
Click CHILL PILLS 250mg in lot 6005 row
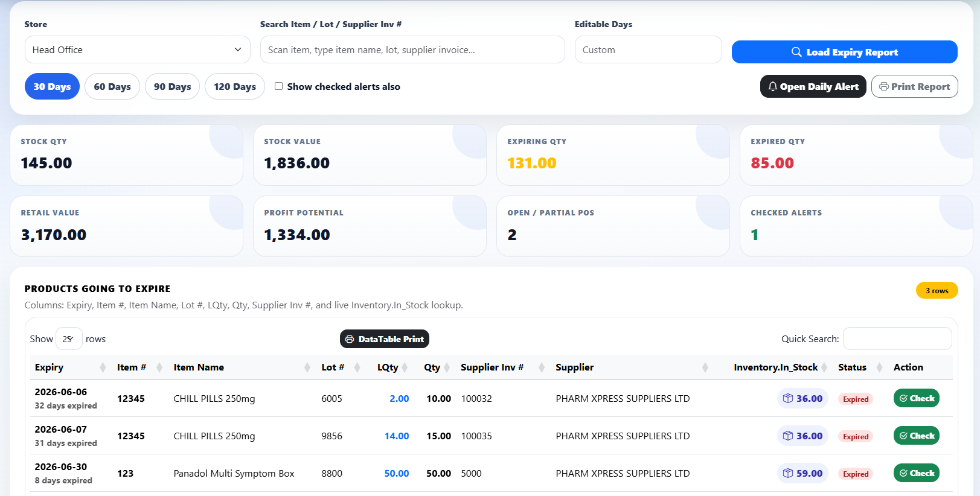click(x=214, y=399)
